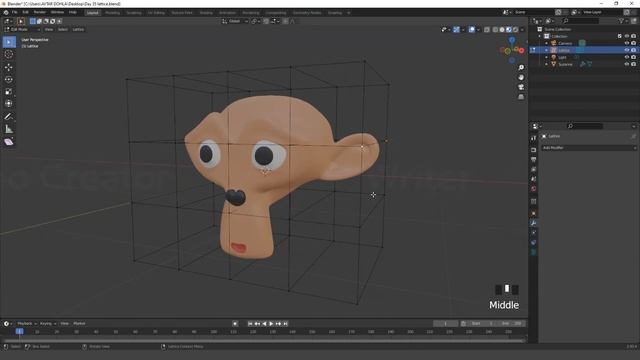Open the Playback dropdown in timeline

(x=27, y=323)
